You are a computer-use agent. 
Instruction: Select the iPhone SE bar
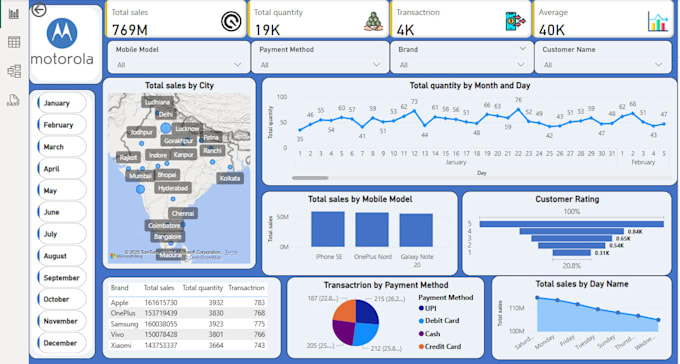click(328, 229)
